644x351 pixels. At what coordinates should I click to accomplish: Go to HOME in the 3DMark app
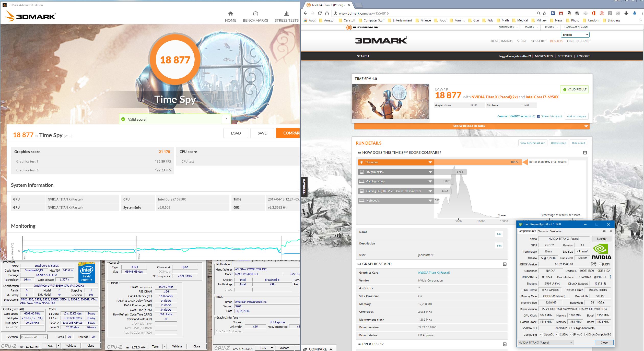[x=230, y=17]
